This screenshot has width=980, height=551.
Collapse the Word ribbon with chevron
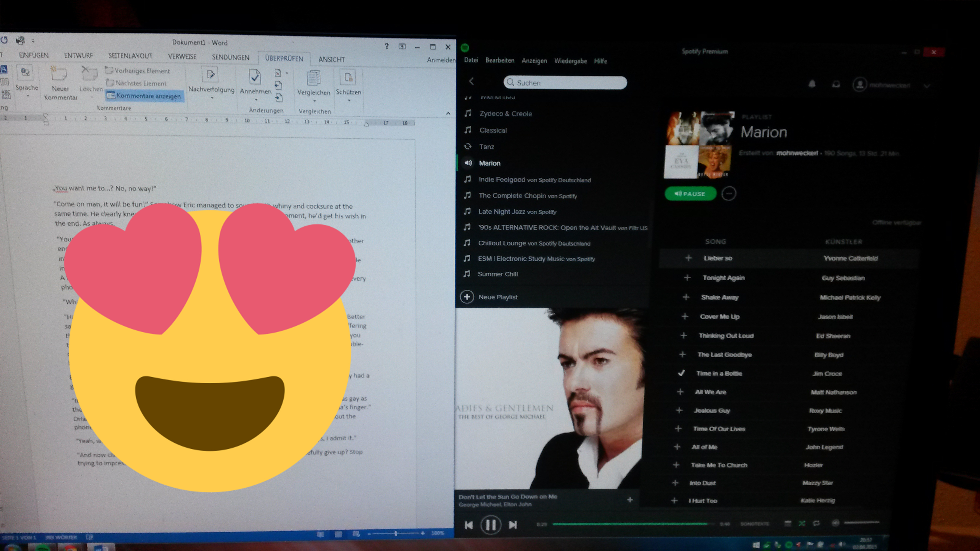pyautogui.click(x=448, y=113)
